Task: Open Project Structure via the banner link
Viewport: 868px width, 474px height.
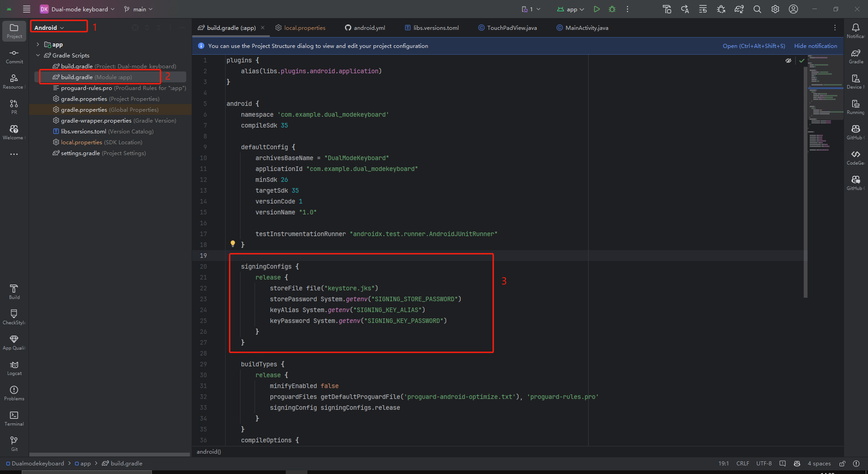Action: click(753, 46)
